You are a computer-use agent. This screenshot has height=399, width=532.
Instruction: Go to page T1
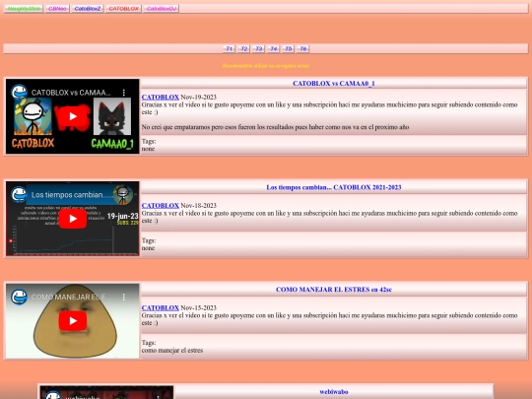(x=229, y=49)
